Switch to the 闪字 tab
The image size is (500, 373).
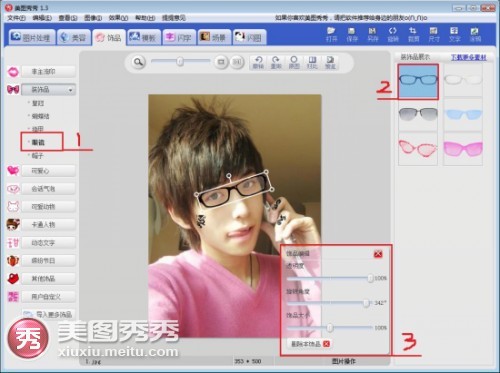pyautogui.click(x=179, y=37)
